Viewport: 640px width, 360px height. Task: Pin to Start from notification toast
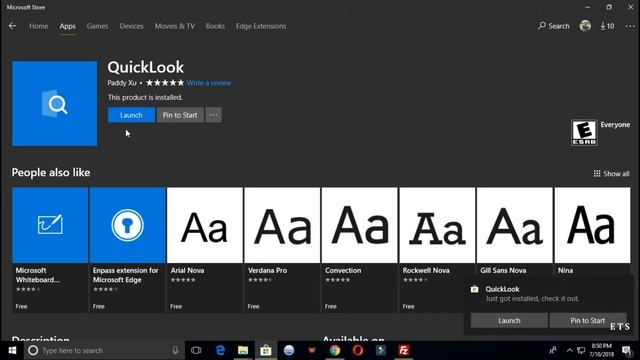pyautogui.click(x=588, y=320)
